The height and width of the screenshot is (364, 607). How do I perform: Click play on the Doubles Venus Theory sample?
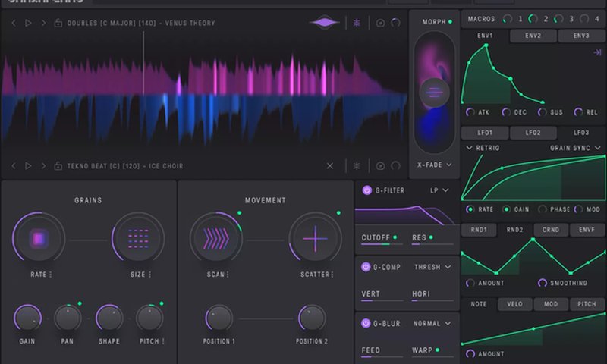click(29, 24)
